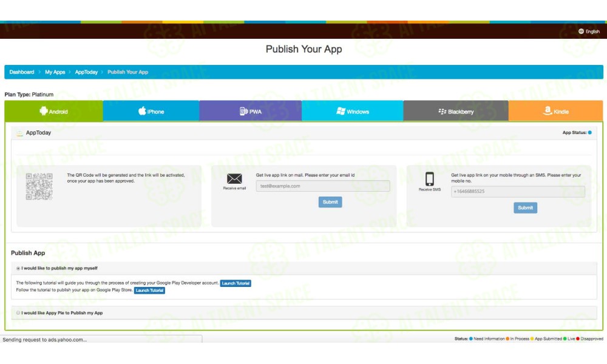The image size is (607, 364).
Task: Click the Publish App section heading
Action: (28, 253)
